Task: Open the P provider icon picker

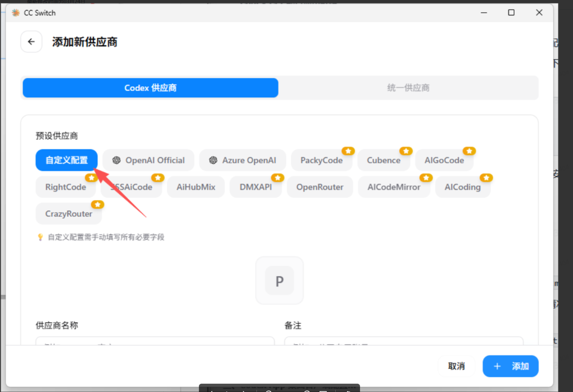Action: coord(279,281)
